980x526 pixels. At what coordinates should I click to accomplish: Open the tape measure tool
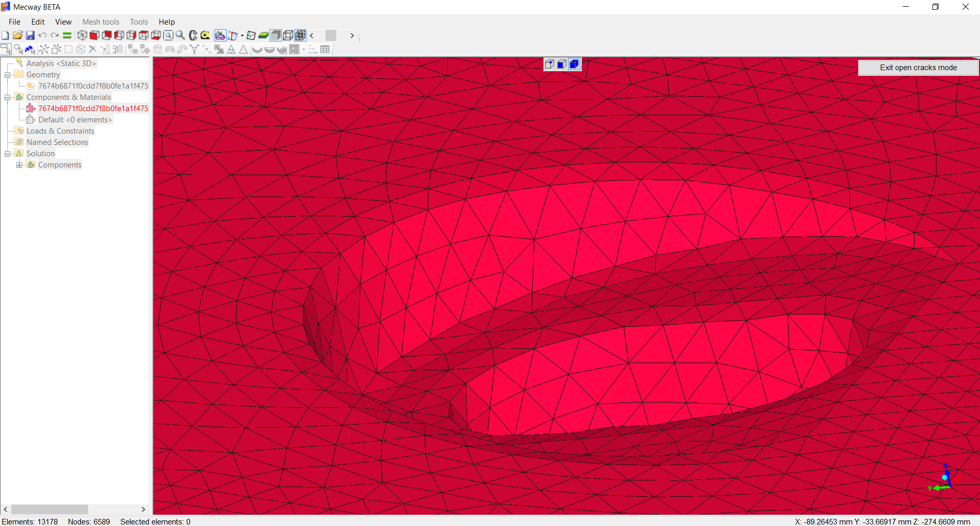tap(205, 35)
